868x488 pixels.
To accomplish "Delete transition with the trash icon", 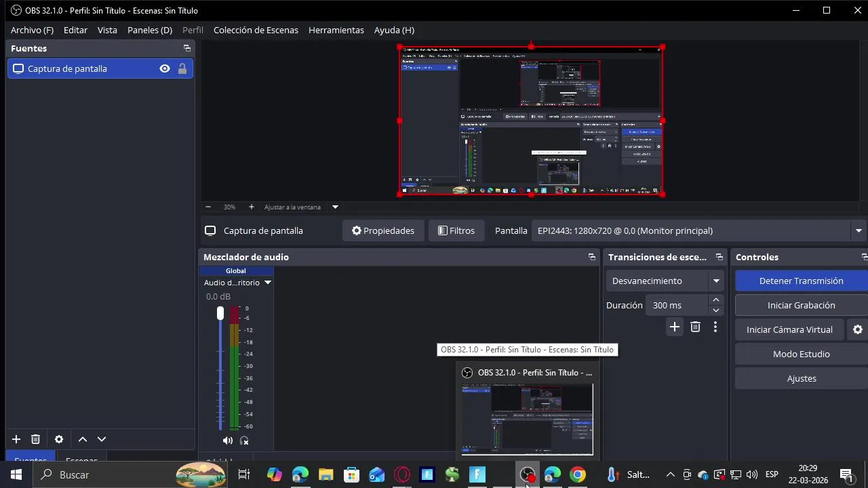I will click(x=695, y=327).
